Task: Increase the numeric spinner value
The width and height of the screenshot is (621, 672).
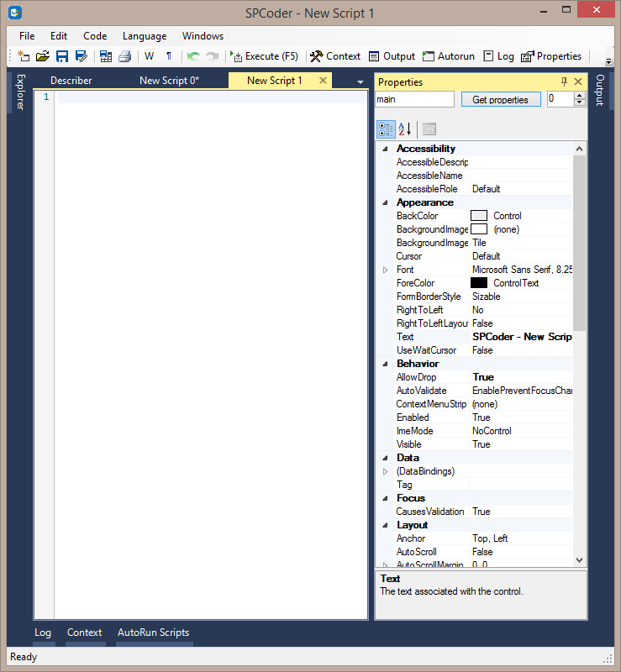Action: pos(579,96)
